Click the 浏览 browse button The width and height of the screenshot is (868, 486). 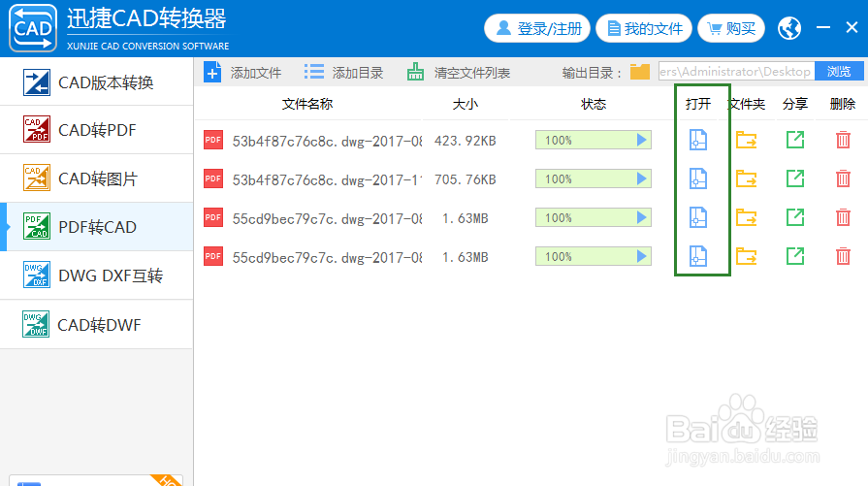pyautogui.click(x=839, y=72)
